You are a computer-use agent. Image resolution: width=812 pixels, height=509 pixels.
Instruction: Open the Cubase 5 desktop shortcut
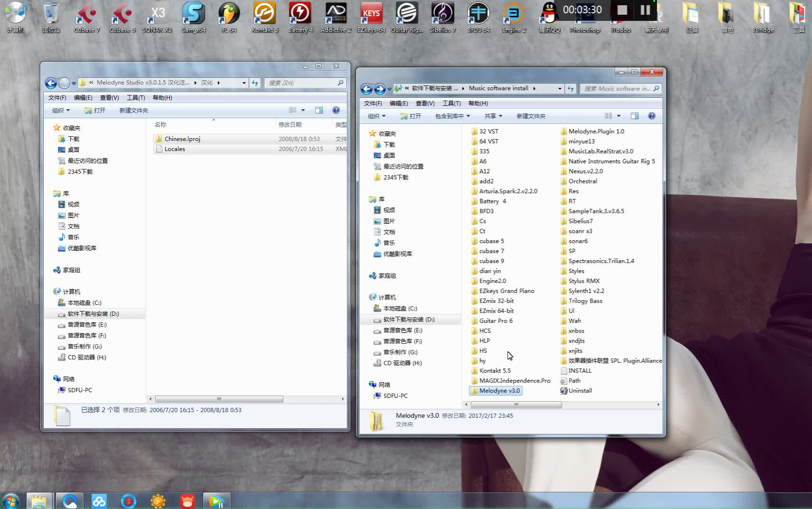tap(122, 18)
